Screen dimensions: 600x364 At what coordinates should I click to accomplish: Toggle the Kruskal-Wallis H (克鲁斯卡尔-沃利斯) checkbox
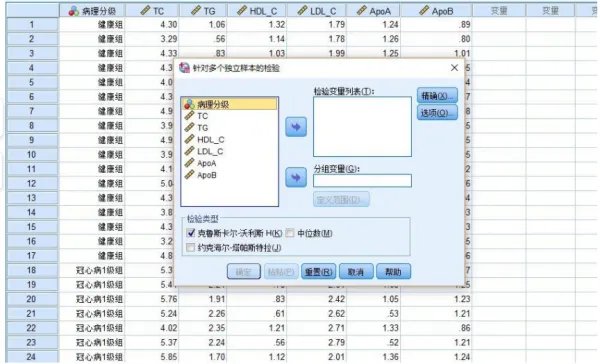pyautogui.click(x=191, y=233)
